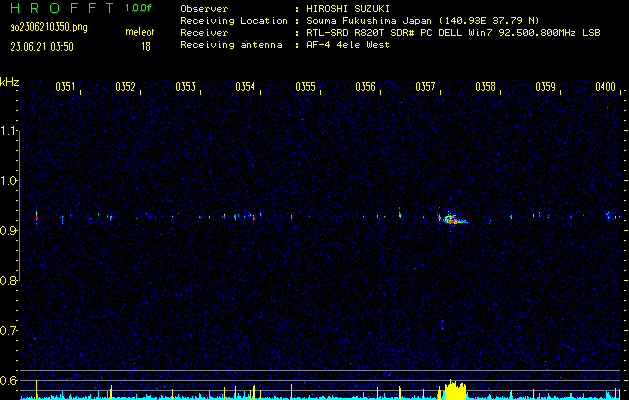Click the 0357 time tick label

426,87
